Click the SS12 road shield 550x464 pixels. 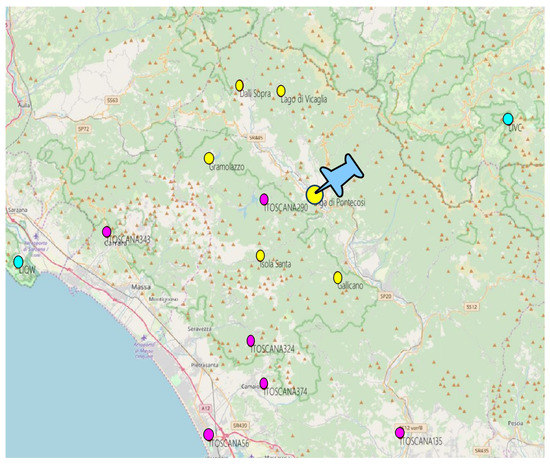pyautogui.click(x=472, y=307)
